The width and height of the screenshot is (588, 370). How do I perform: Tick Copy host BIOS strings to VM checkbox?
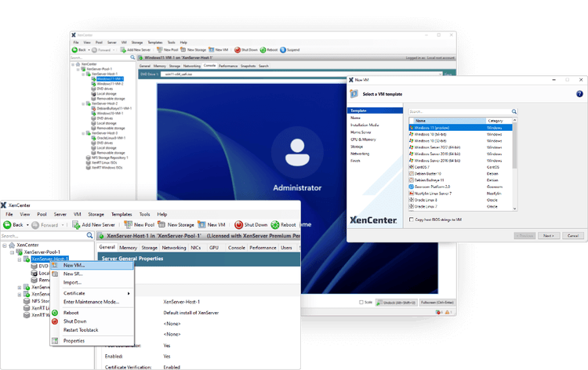[412, 219]
